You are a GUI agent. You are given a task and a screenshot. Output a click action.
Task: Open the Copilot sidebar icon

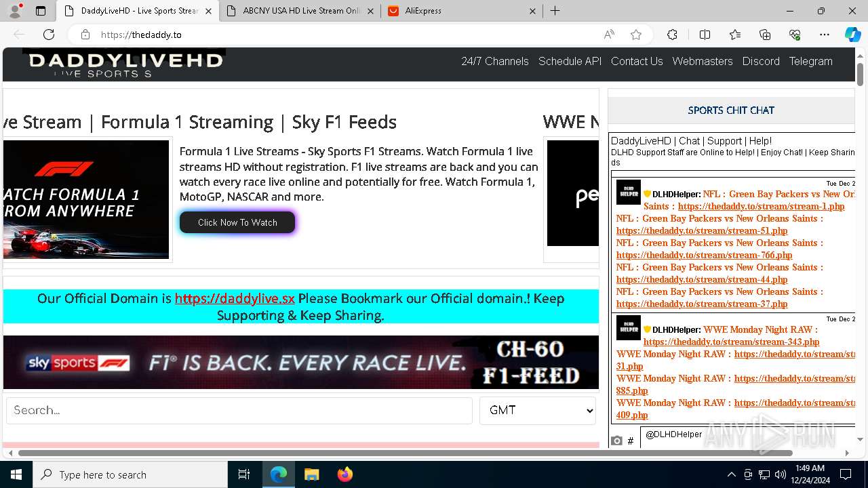click(852, 35)
